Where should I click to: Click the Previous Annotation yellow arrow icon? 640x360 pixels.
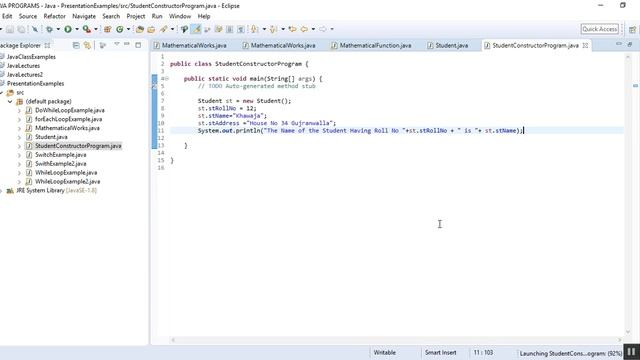[273, 29]
